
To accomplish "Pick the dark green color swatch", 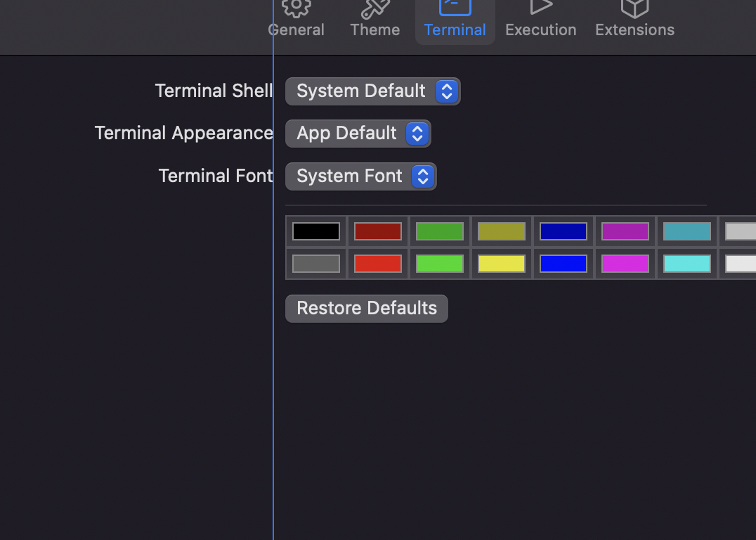I will click(x=439, y=231).
